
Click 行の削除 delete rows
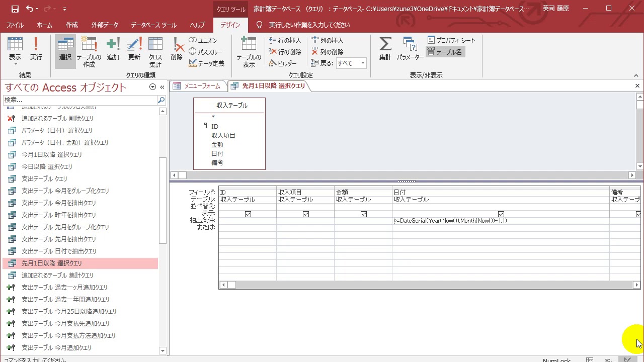pos(285,52)
